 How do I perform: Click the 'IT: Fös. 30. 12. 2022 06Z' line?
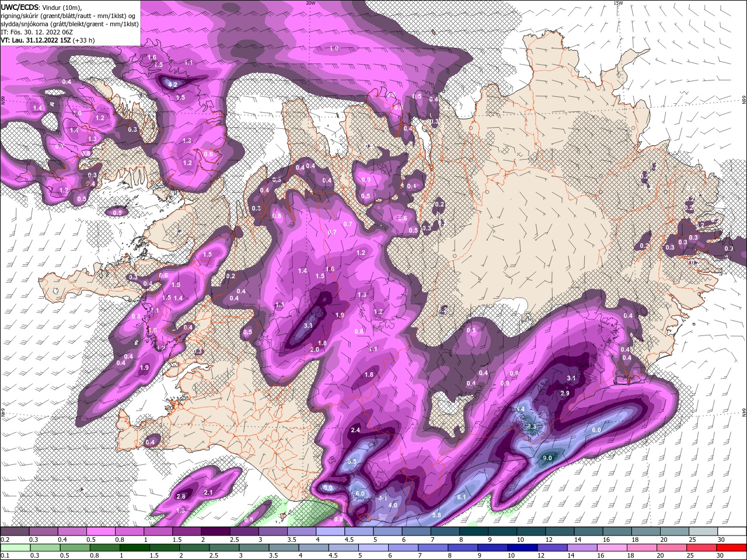tap(37, 32)
